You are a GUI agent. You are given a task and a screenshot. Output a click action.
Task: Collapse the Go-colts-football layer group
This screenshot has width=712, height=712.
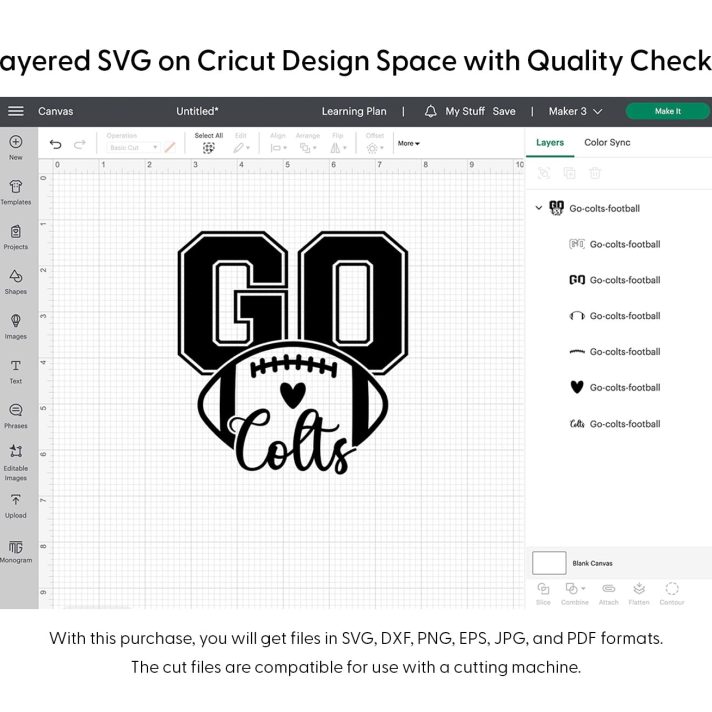539,208
